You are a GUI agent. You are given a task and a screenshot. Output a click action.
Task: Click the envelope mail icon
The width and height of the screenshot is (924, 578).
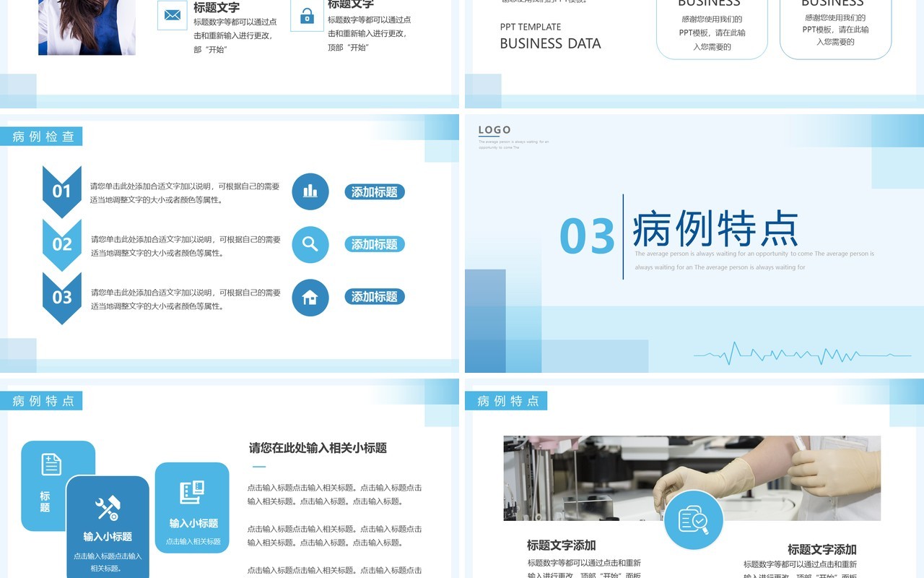coord(172,14)
